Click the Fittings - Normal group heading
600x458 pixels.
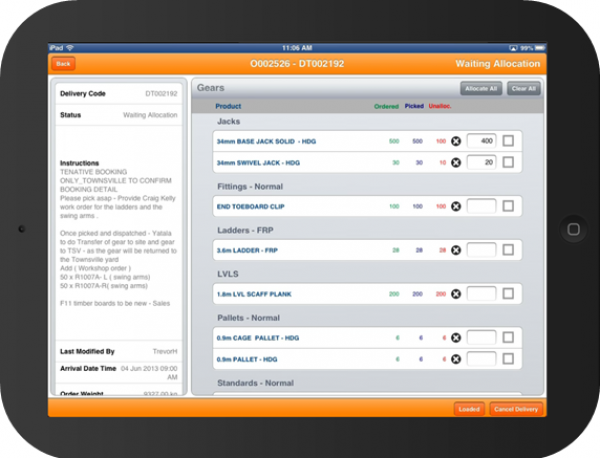point(250,187)
